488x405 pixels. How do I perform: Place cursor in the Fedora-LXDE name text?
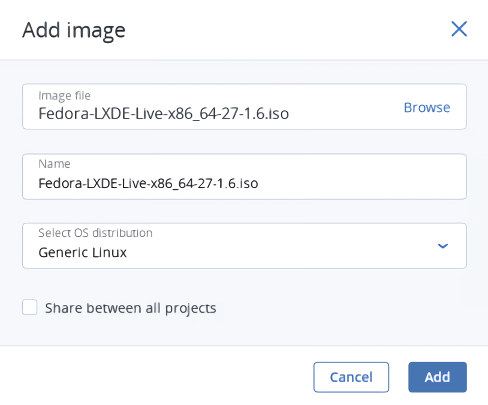coord(148,183)
